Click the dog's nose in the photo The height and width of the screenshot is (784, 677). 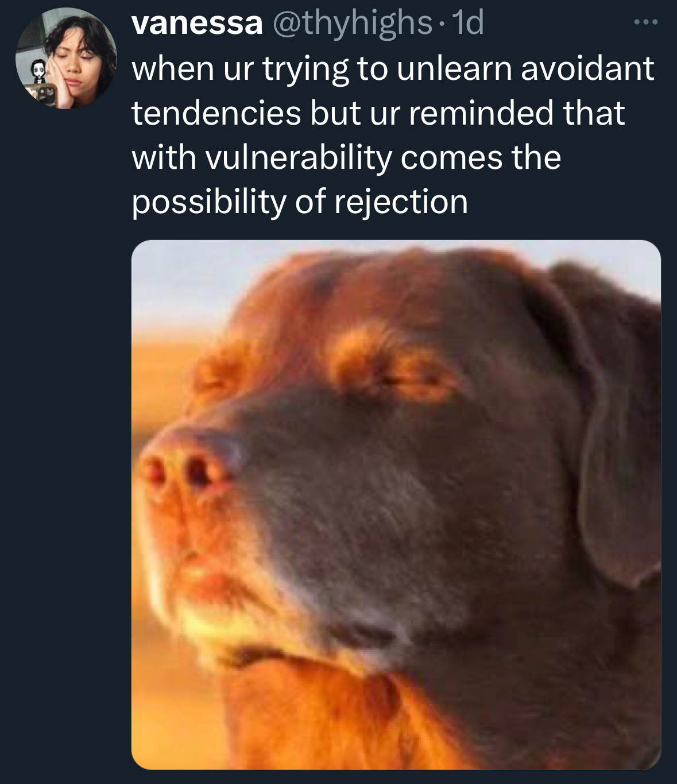click(185, 468)
